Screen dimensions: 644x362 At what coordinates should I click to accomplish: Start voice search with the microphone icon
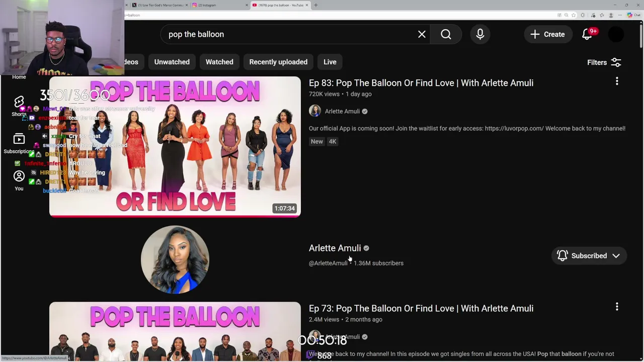480,34
